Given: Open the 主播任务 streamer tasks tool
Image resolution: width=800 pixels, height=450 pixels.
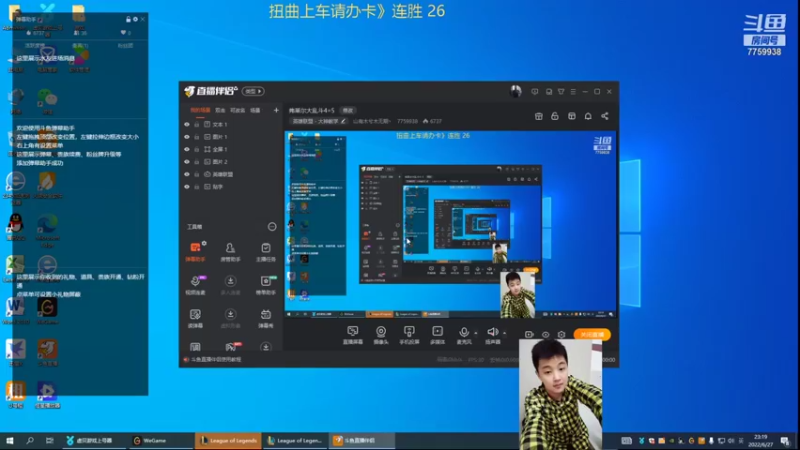Looking at the screenshot, I should [x=265, y=252].
